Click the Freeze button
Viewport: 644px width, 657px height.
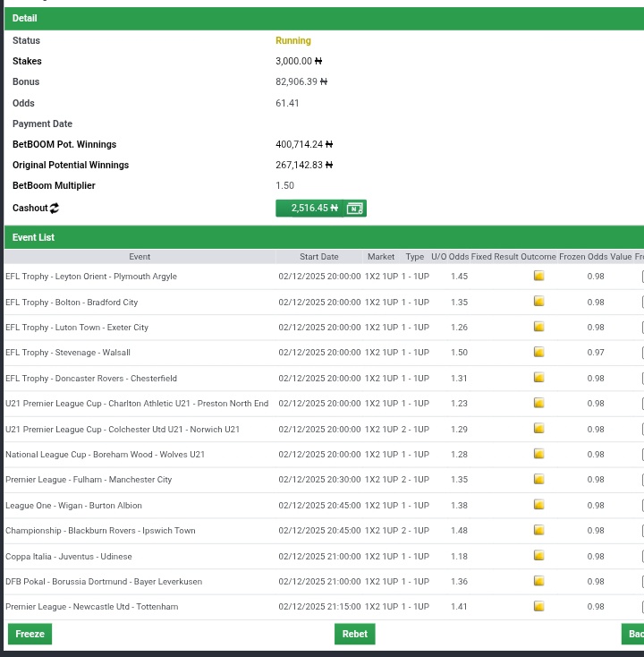(30, 634)
